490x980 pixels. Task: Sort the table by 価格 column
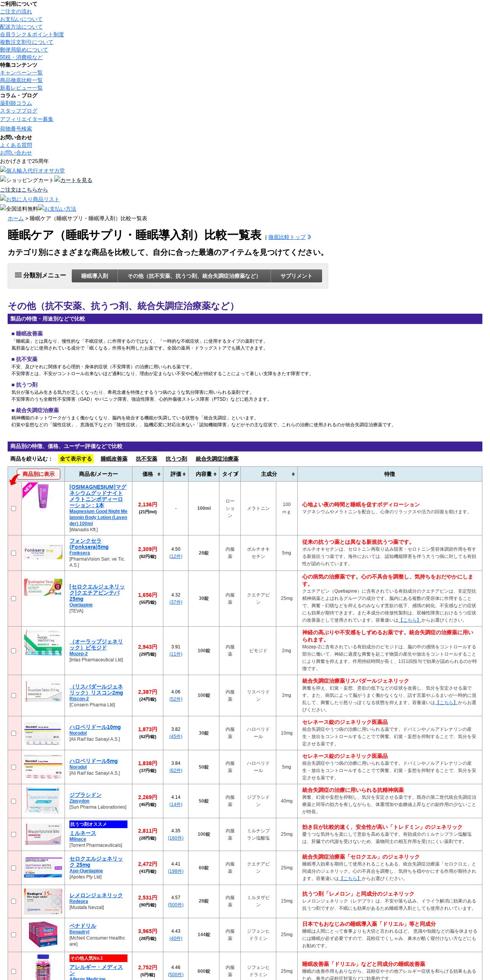147,474
